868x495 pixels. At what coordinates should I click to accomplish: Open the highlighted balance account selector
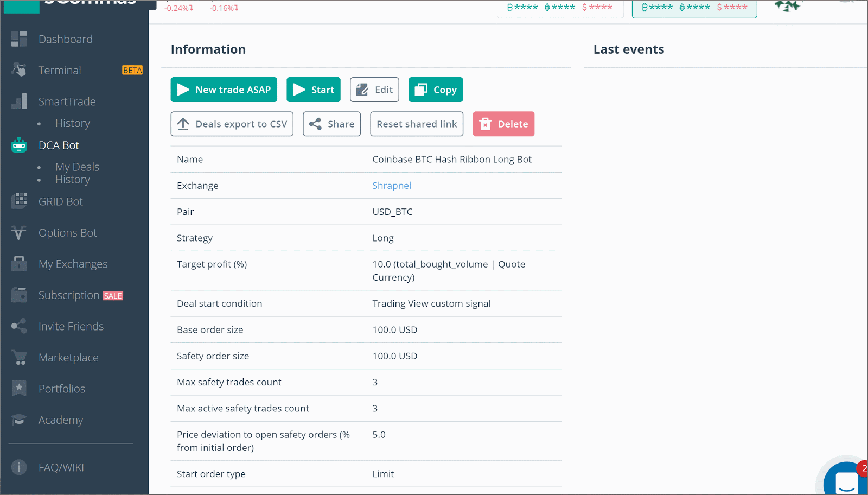tap(694, 8)
